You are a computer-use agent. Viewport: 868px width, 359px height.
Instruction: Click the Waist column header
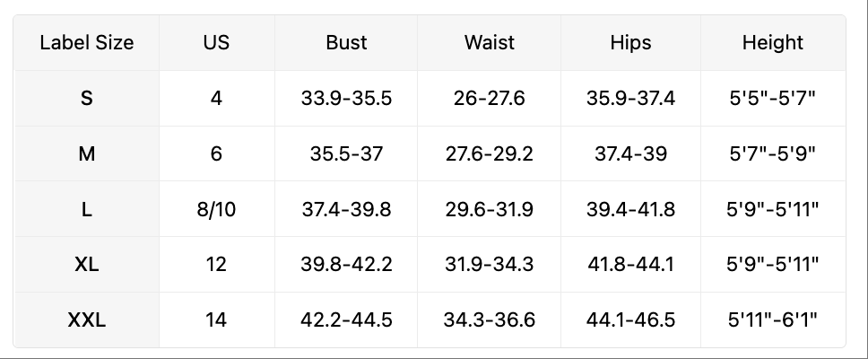[489, 42]
